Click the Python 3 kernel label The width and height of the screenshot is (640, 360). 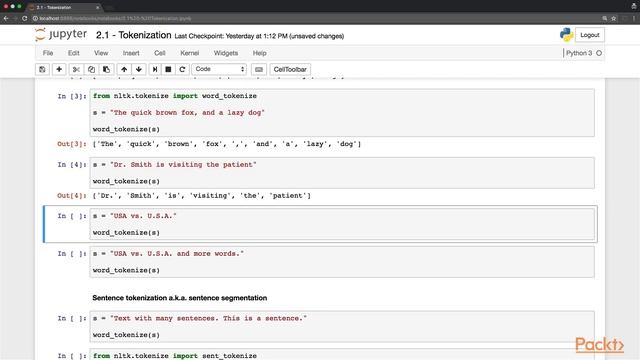tap(579, 53)
